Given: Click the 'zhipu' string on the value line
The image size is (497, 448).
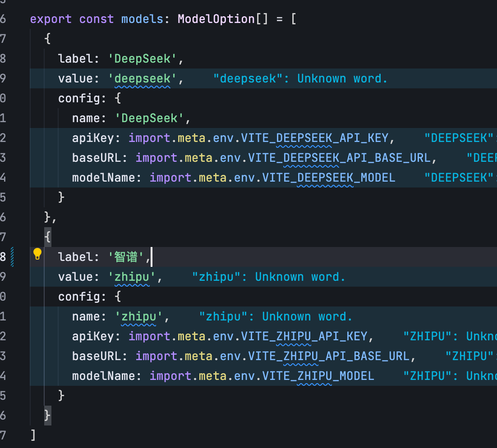Looking at the screenshot, I should (132, 277).
